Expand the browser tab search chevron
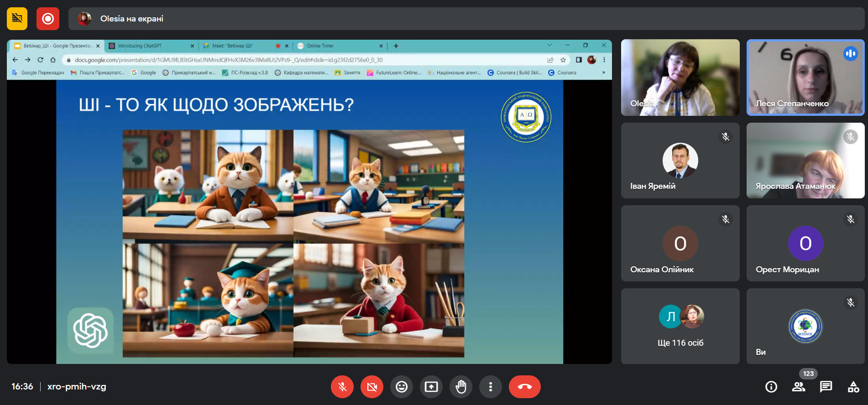Image resolution: width=868 pixels, height=405 pixels. (549, 45)
